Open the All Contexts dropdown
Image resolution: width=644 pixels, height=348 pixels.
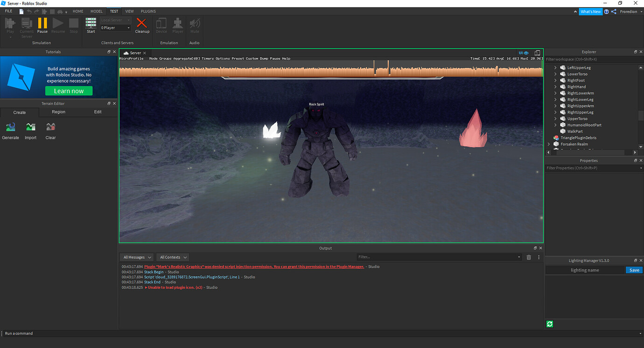(172, 257)
